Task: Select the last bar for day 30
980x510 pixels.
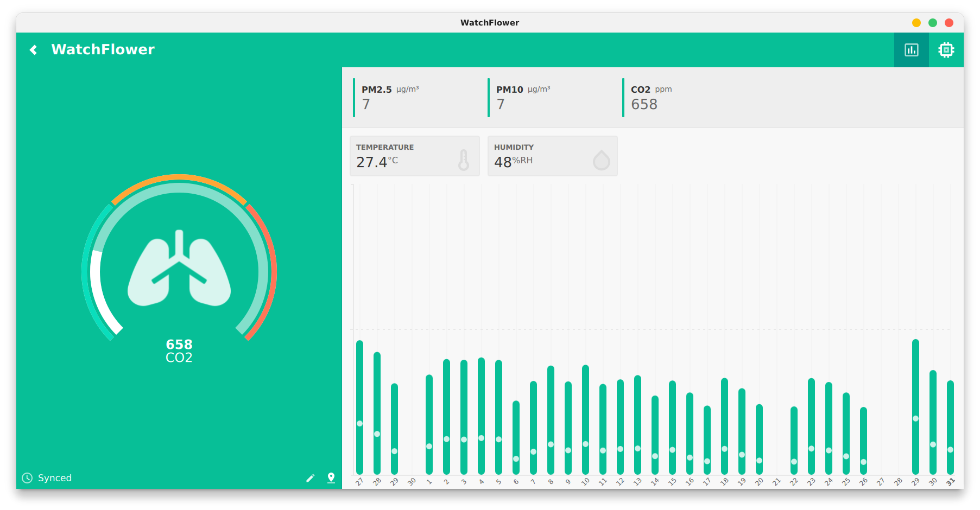Action: pos(933,423)
